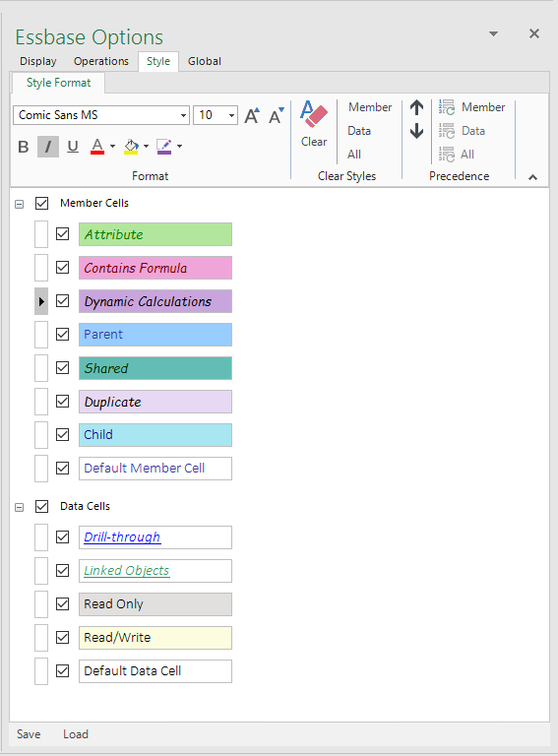Decrease font size icon
This screenshot has width=558, height=756.
[x=277, y=116]
